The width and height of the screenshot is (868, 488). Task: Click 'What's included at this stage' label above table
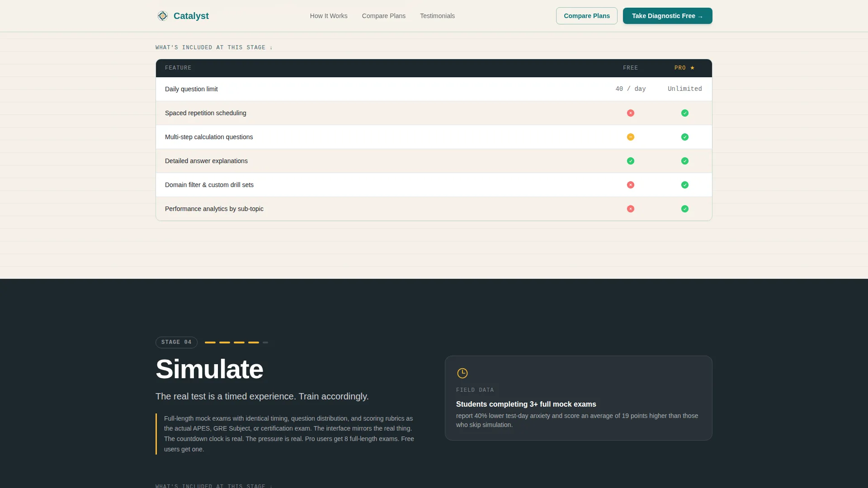[x=214, y=47]
